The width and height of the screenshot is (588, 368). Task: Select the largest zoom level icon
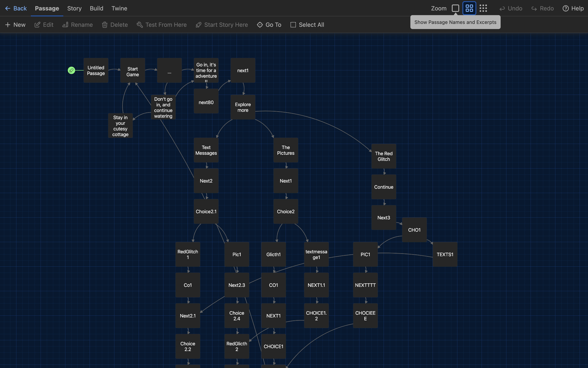[x=455, y=8]
